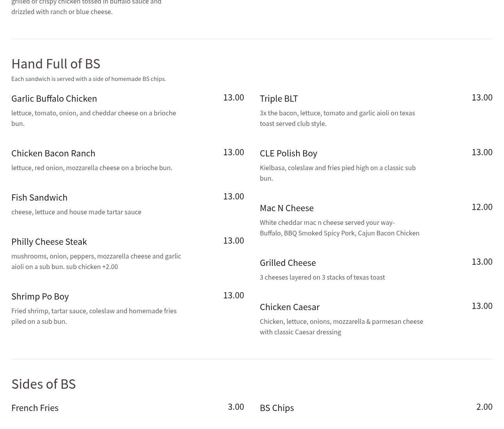Select the Grilled Cheese item
The height and width of the screenshot is (429, 504).
pos(288,263)
